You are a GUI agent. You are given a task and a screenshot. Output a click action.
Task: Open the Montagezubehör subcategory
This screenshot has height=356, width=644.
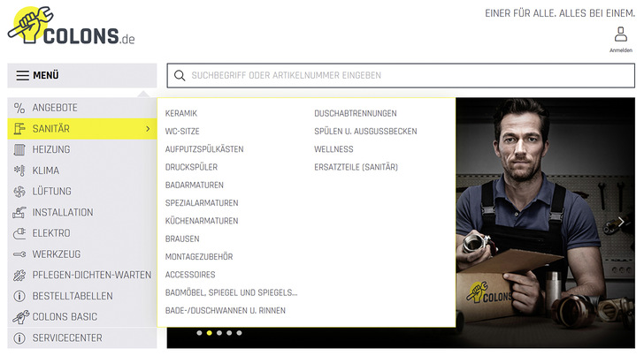(x=199, y=257)
